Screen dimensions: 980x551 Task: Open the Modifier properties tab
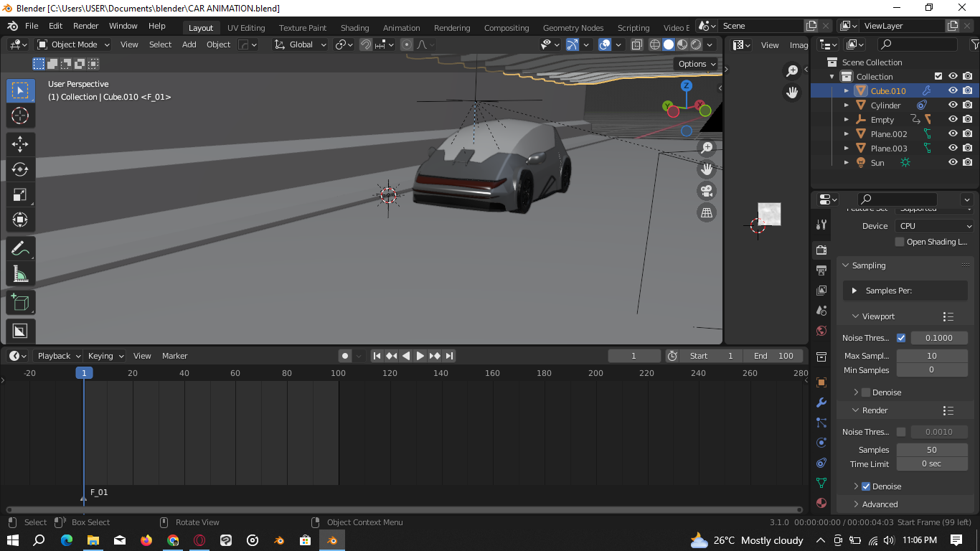[x=821, y=402]
